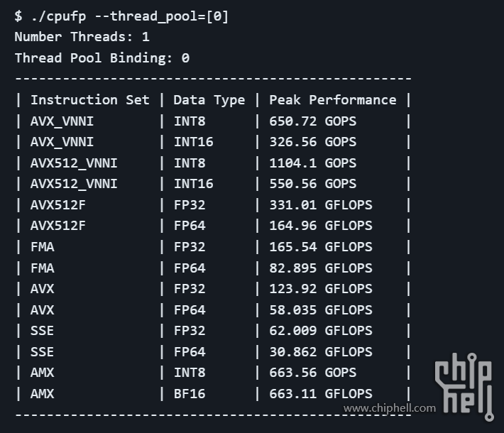Click the AMX INT8 row label

[x=42, y=373]
